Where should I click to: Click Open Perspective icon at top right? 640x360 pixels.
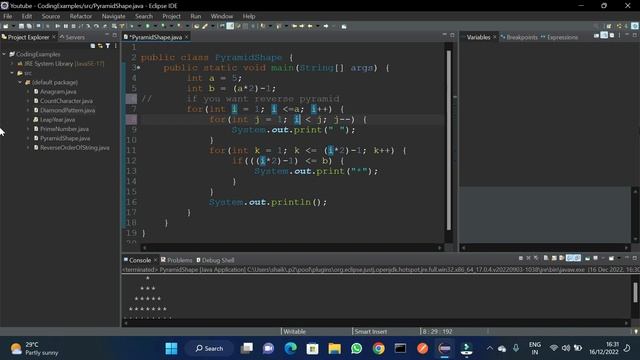(609, 26)
